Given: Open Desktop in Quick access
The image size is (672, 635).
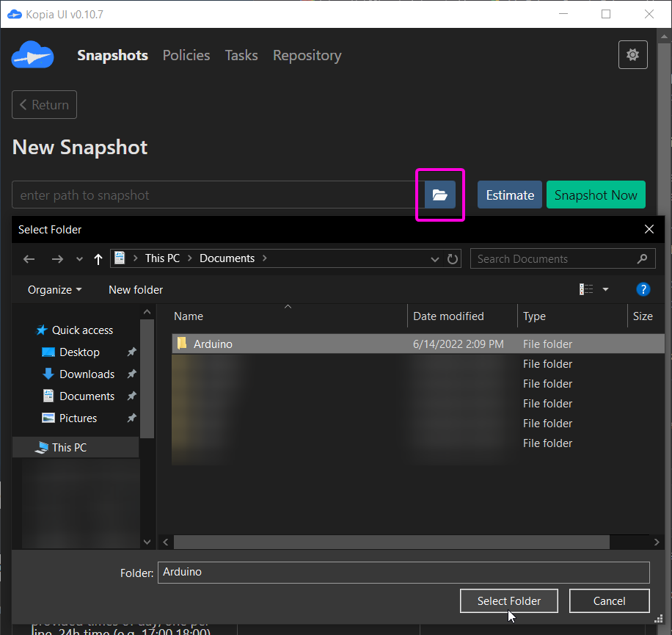Looking at the screenshot, I should (x=70, y=352).
